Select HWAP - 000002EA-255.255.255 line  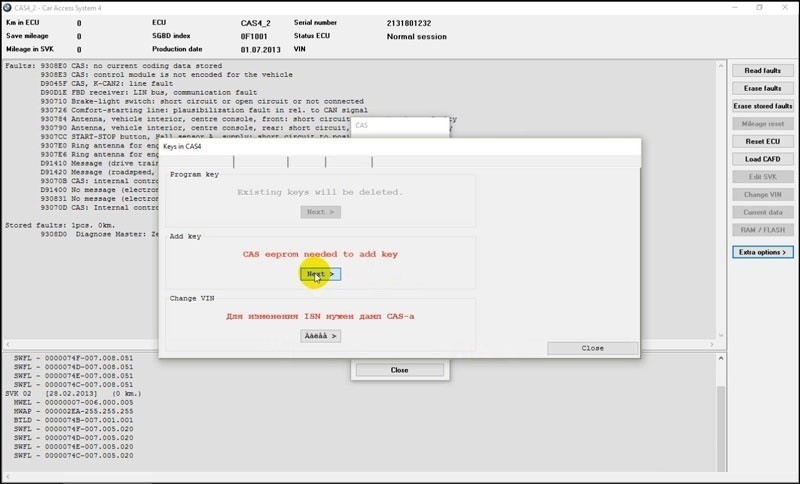73,411
